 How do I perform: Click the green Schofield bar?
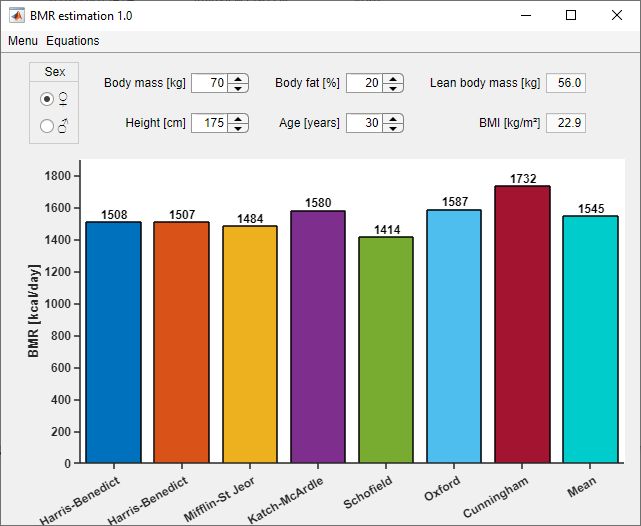click(x=386, y=349)
